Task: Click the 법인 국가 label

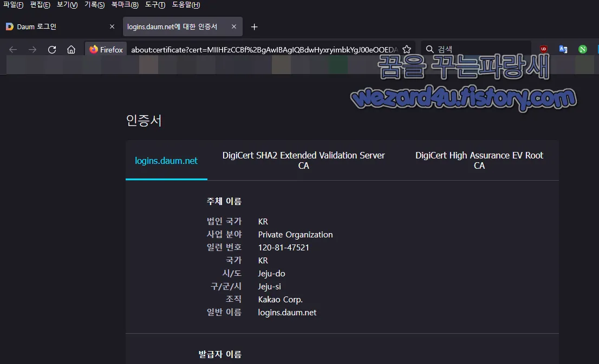Action: 224,221
